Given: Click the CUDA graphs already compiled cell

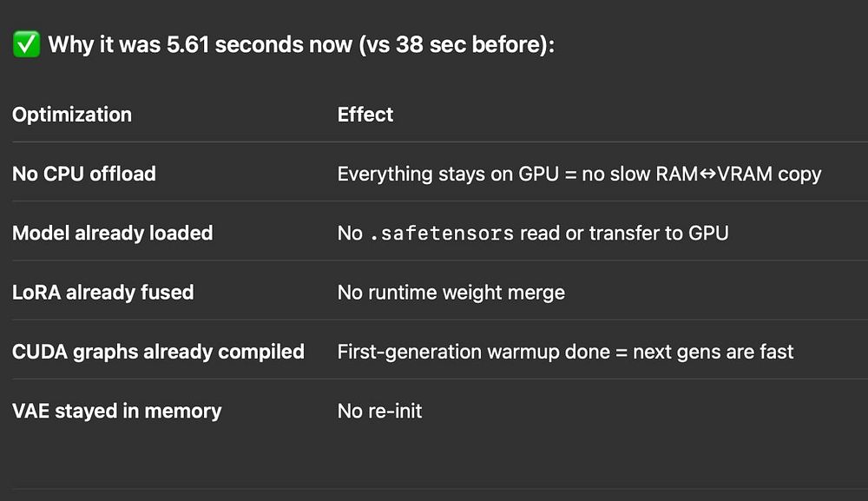Looking at the screenshot, I should click(158, 352).
